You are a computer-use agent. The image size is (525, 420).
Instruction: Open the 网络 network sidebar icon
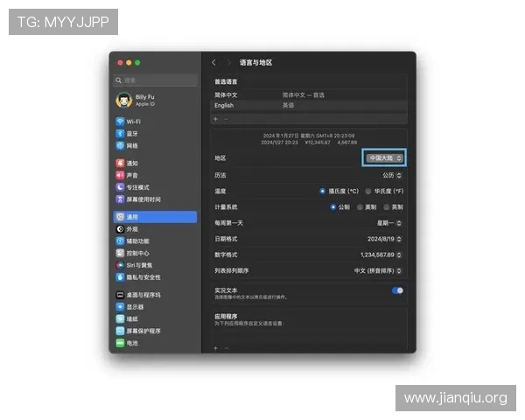[120, 145]
